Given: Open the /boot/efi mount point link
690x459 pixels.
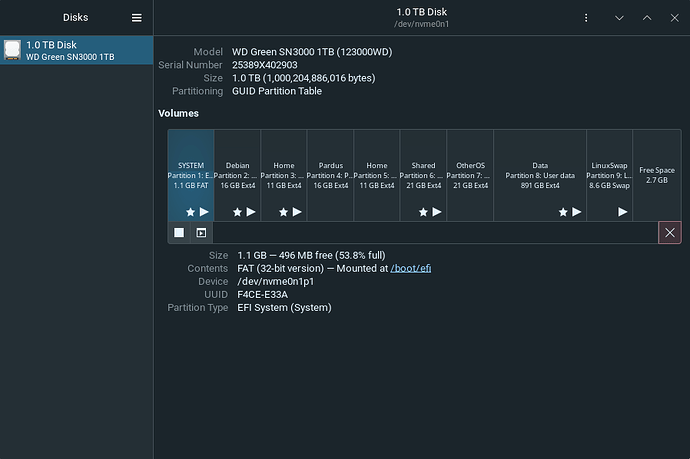Looking at the screenshot, I should click(x=411, y=268).
